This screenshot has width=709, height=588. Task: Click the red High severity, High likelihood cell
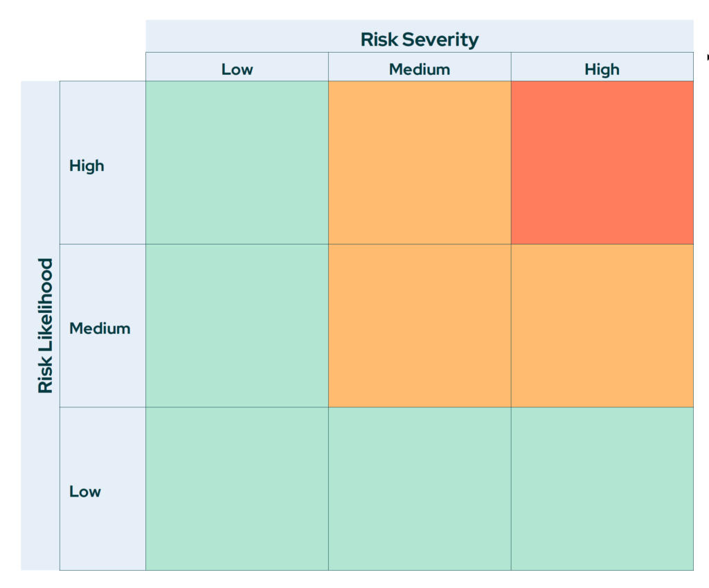[x=602, y=162]
